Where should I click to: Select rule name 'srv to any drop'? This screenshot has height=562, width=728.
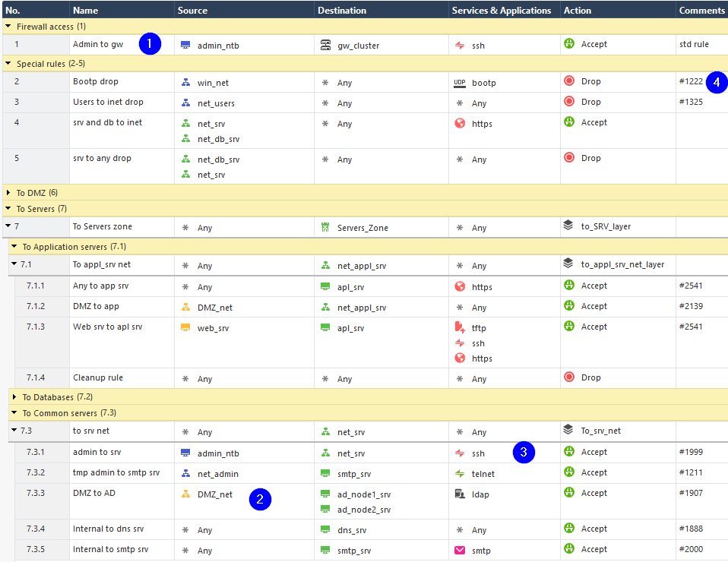tap(102, 158)
